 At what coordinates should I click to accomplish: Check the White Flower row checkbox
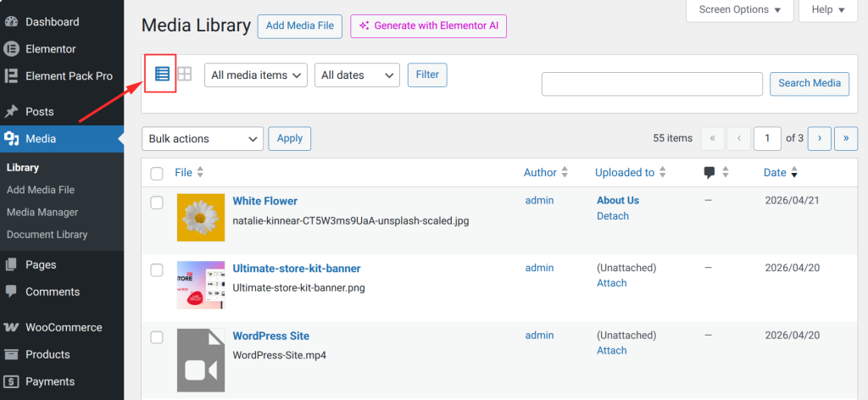click(x=157, y=203)
